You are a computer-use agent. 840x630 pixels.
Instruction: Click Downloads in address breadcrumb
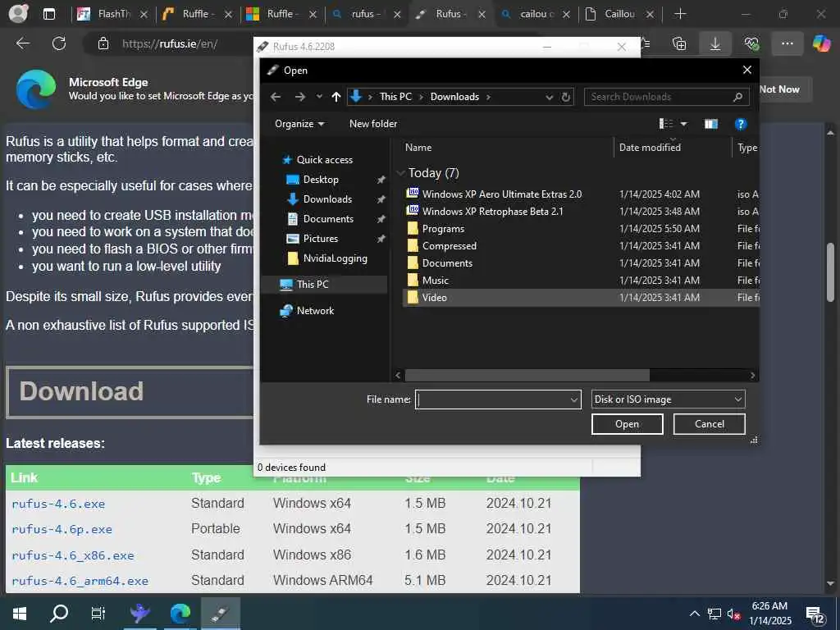(x=454, y=97)
